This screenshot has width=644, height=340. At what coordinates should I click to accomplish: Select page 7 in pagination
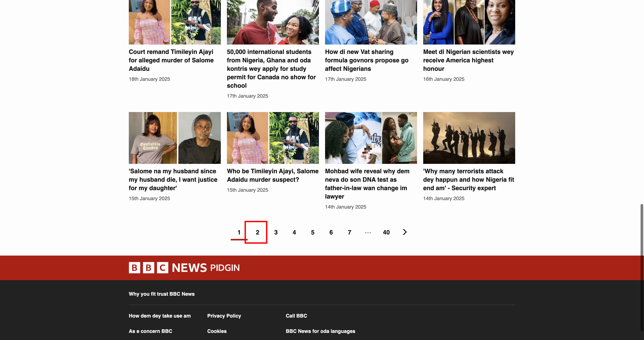(x=349, y=232)
